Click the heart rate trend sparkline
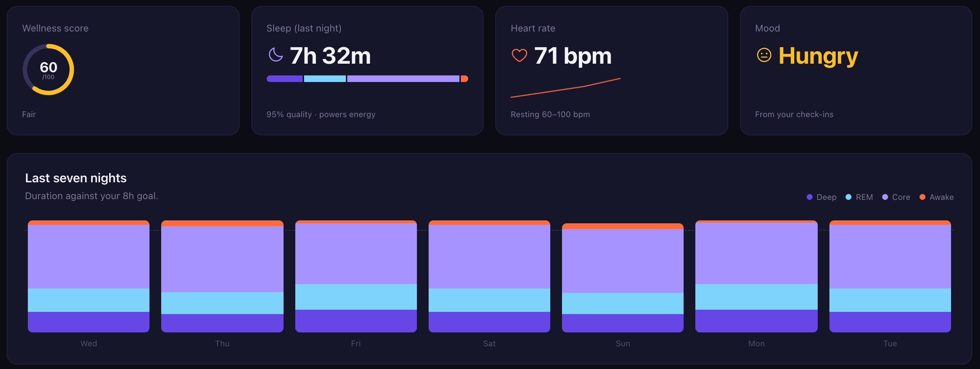The image size is (980, 369). point(565,88)
